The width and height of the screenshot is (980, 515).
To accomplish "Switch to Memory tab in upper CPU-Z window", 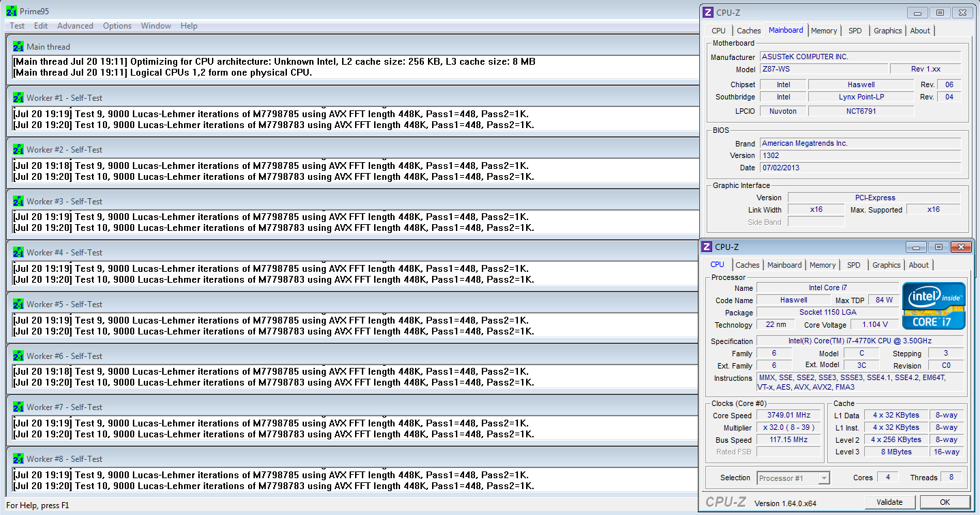I will (824, 31).
